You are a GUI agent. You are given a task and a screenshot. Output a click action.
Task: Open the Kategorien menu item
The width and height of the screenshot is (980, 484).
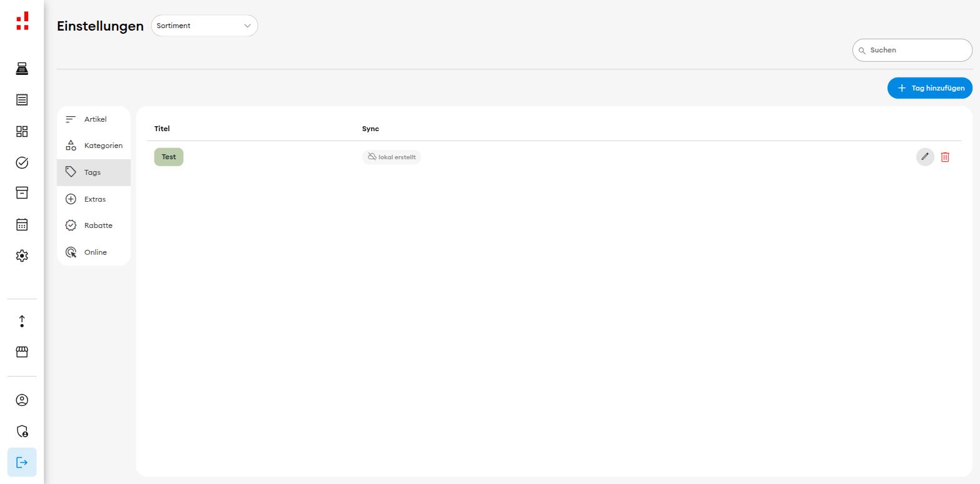pyautogui.click(x=94, y=146)
